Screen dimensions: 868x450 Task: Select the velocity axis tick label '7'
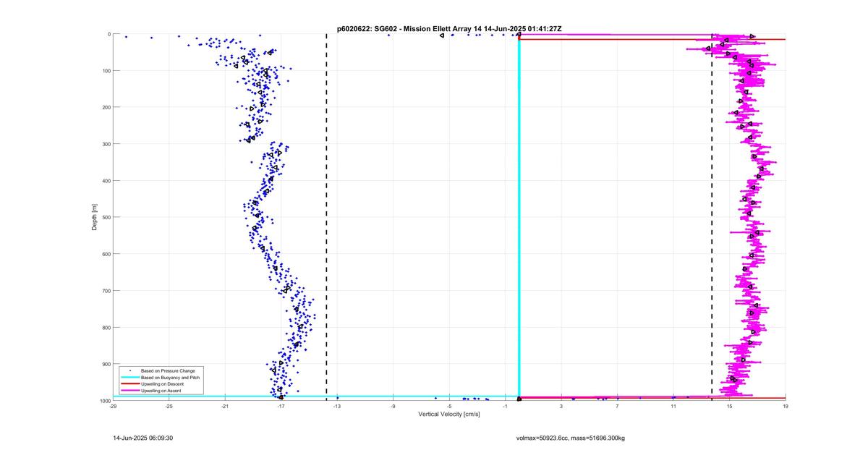click(617, 407)
